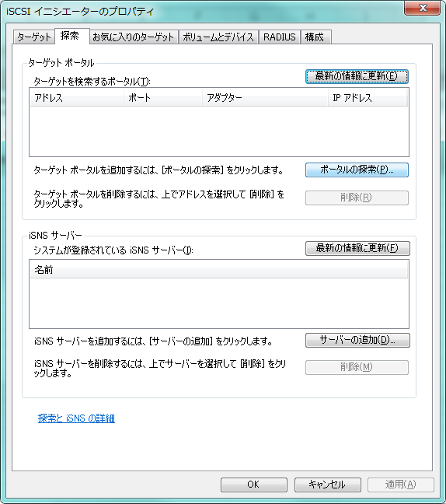Open the 構成 tab

315,37
